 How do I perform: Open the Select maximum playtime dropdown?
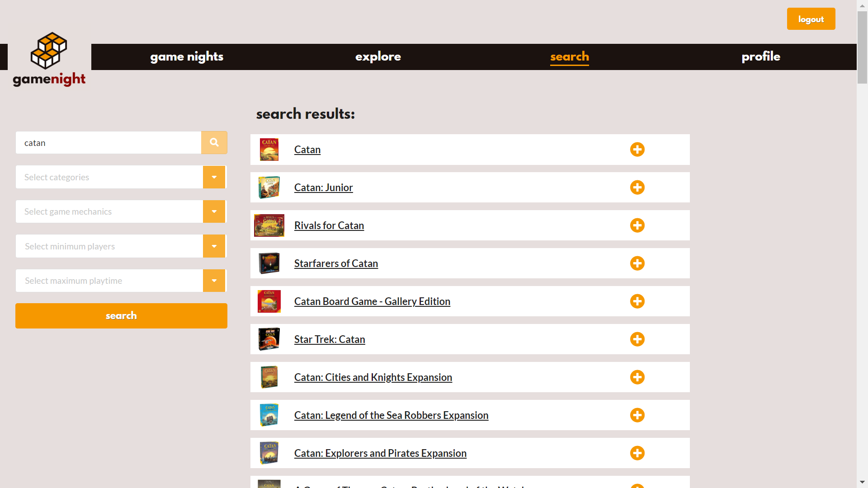pos(214,281)
